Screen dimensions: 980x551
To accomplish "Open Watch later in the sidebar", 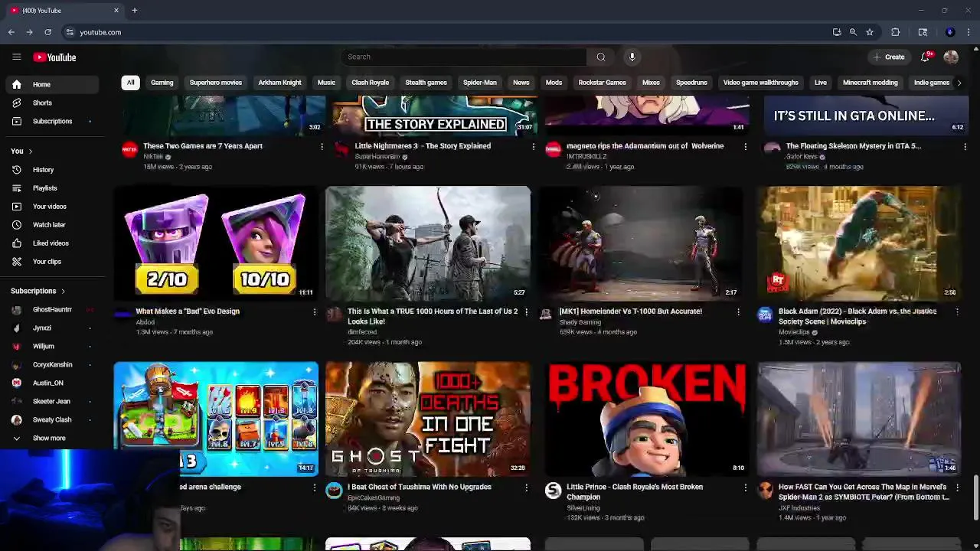I will pos(49,225).
